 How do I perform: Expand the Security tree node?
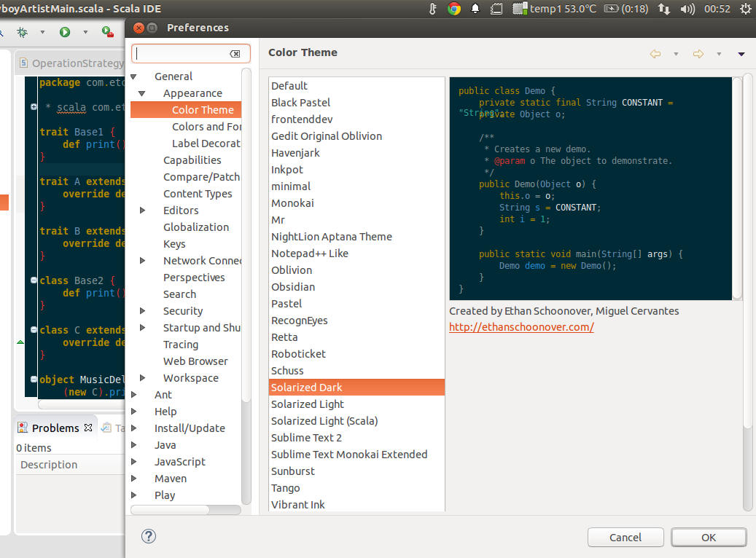click(x=142, y=311)
